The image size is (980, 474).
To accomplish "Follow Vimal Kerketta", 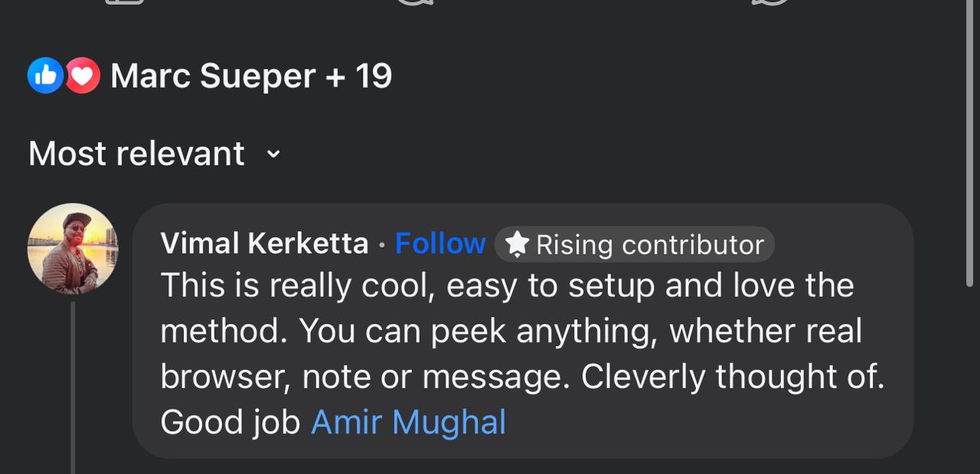I will tap(440, 244).
